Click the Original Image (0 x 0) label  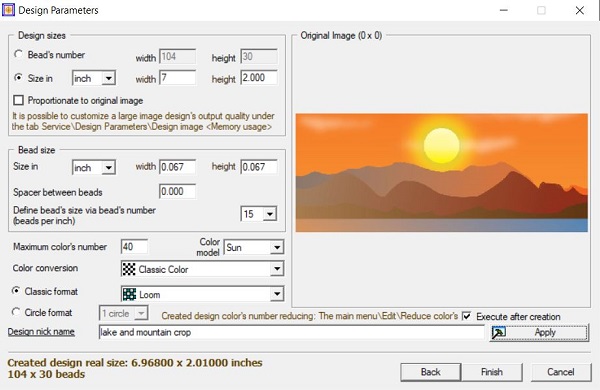(x=341, y=36)
